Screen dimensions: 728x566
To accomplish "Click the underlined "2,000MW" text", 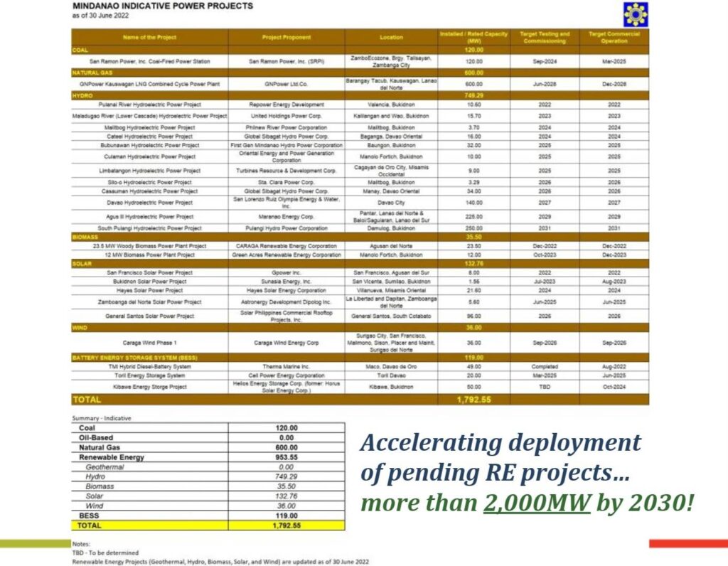I will (x=537, y=503).
